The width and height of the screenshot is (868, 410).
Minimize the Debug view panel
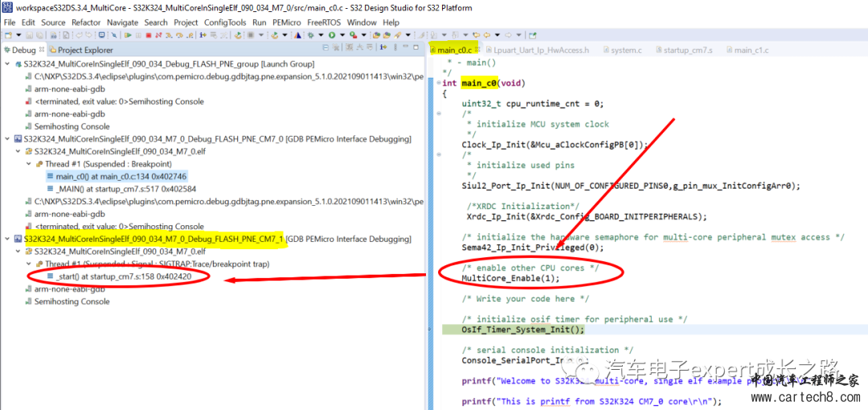tap(406, 46)
